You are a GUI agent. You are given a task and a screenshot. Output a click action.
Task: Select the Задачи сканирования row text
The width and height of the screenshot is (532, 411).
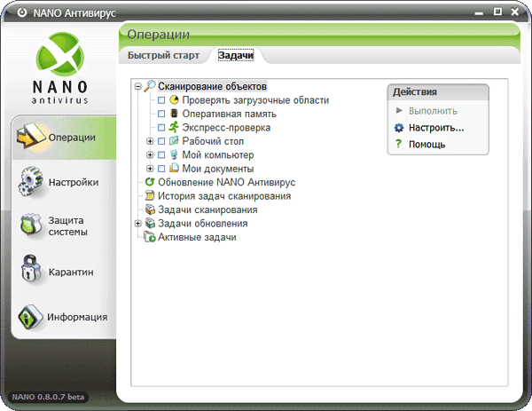point(207,209)
